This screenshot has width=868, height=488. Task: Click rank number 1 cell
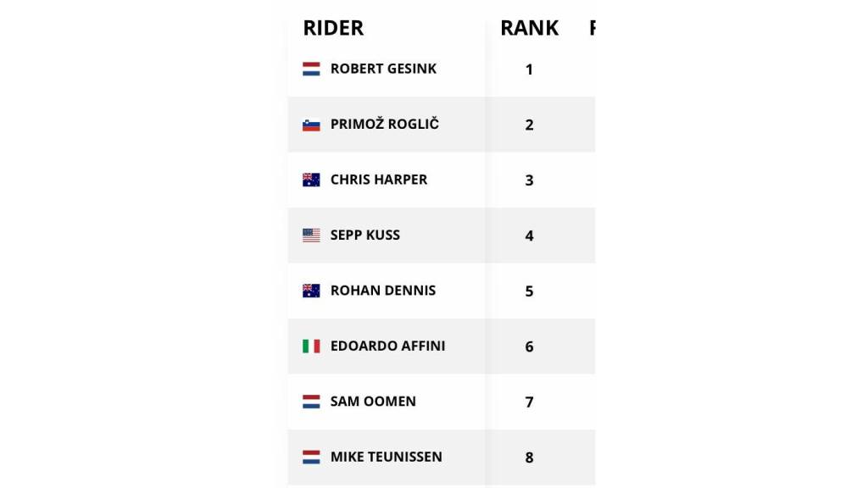click(x=529, y=69)
